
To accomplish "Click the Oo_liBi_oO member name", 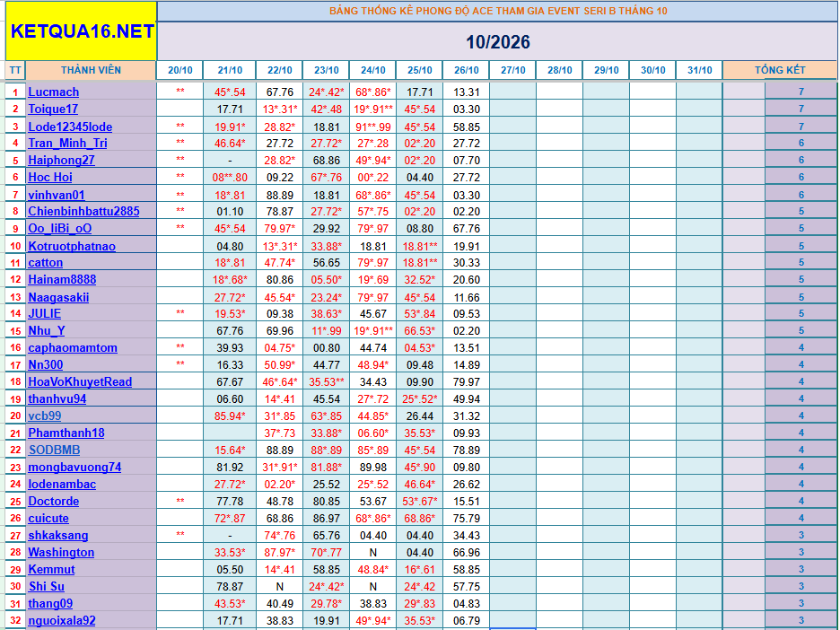I will [x=60, y=228].
